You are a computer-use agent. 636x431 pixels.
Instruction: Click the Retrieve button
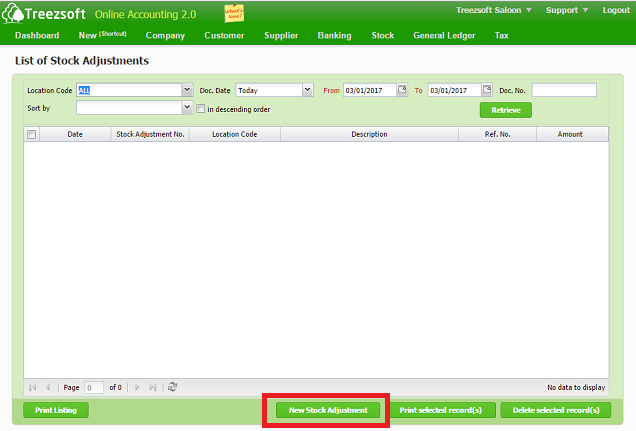(x=505, y=110)
